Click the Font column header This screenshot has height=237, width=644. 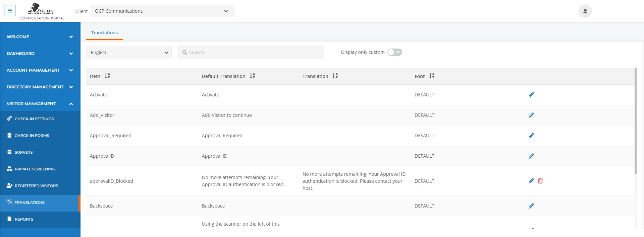point(420,76)
